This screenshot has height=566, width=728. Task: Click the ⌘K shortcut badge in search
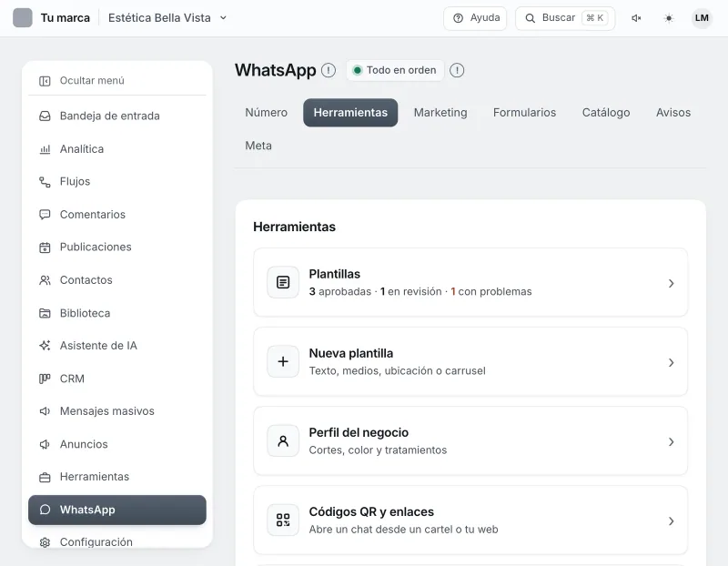[x=595, y=18]
